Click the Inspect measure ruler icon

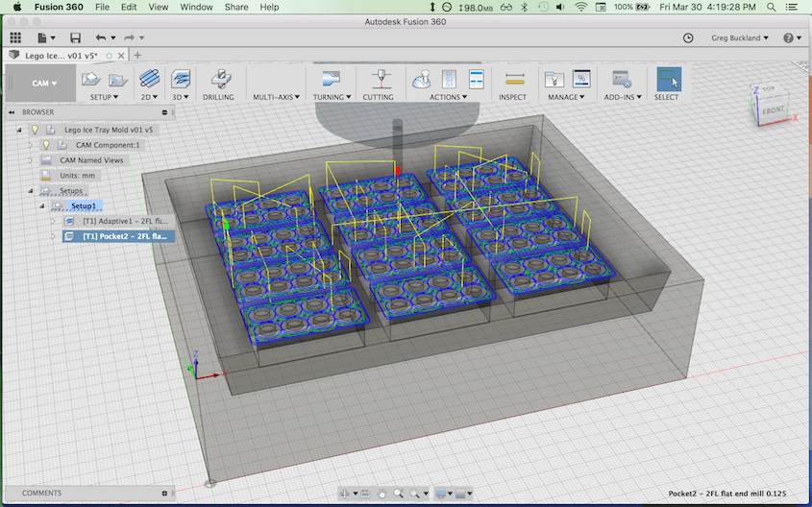[x=515, y=79]
